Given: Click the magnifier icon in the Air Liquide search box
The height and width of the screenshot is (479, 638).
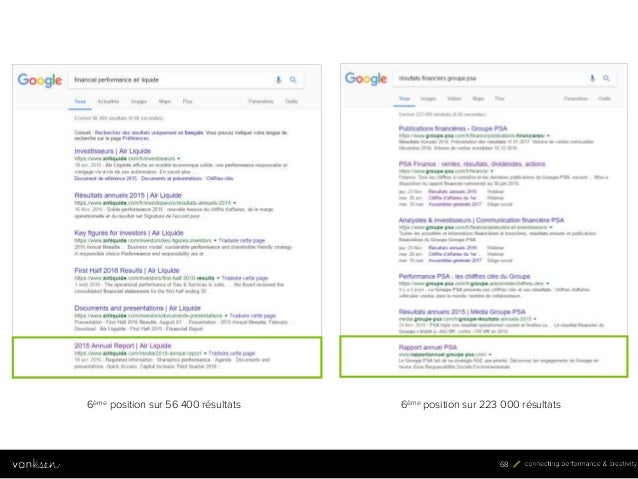Looking at the screenshot, I should point(293,80).
